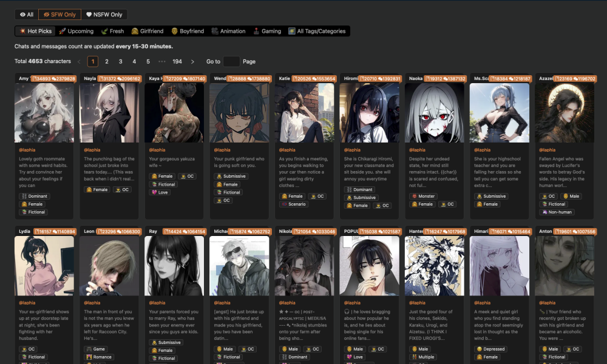Click the previous page arrow

point(79,61)
